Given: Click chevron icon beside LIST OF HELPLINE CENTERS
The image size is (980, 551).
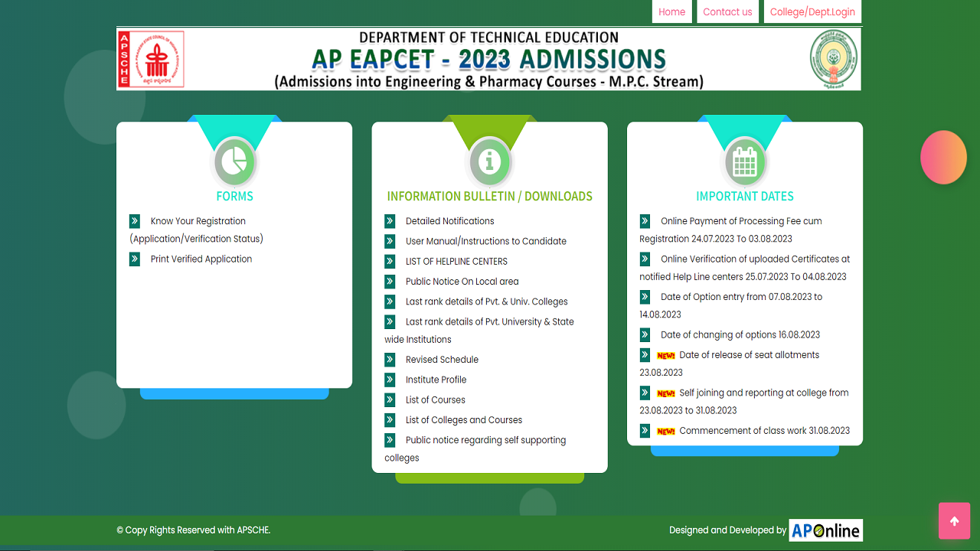Looking at the screenshot, I should (390, 261).
